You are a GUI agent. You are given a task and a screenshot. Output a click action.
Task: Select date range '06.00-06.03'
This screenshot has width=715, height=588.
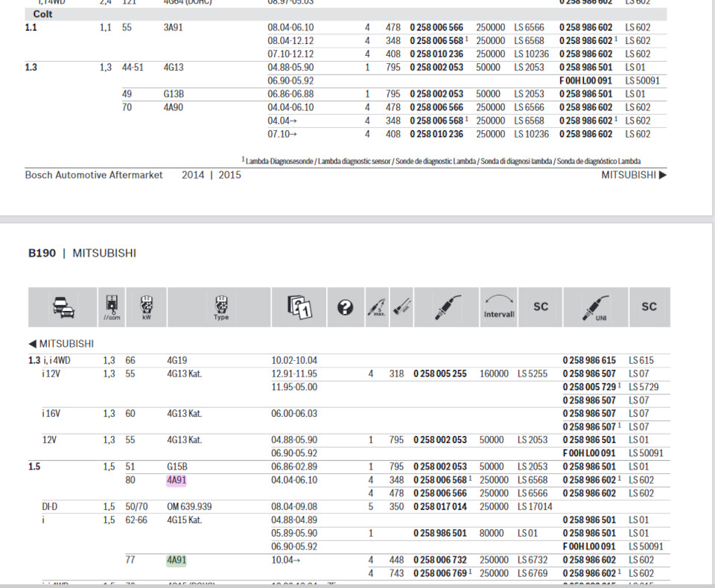pos(294,414)
